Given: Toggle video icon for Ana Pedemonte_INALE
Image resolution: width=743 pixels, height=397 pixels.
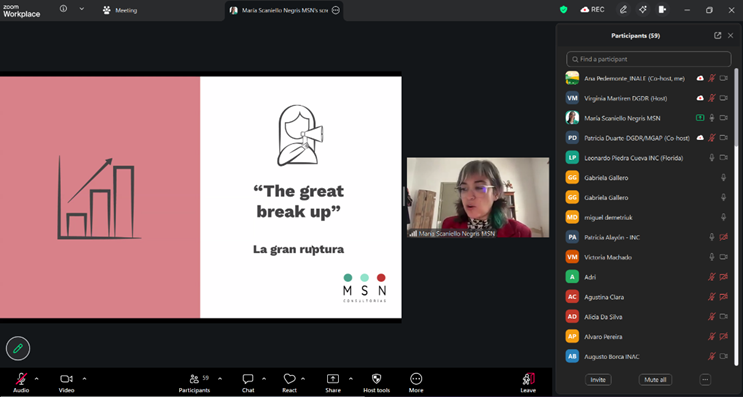Looking at the screenshot, I should click(x=724, y=78).
